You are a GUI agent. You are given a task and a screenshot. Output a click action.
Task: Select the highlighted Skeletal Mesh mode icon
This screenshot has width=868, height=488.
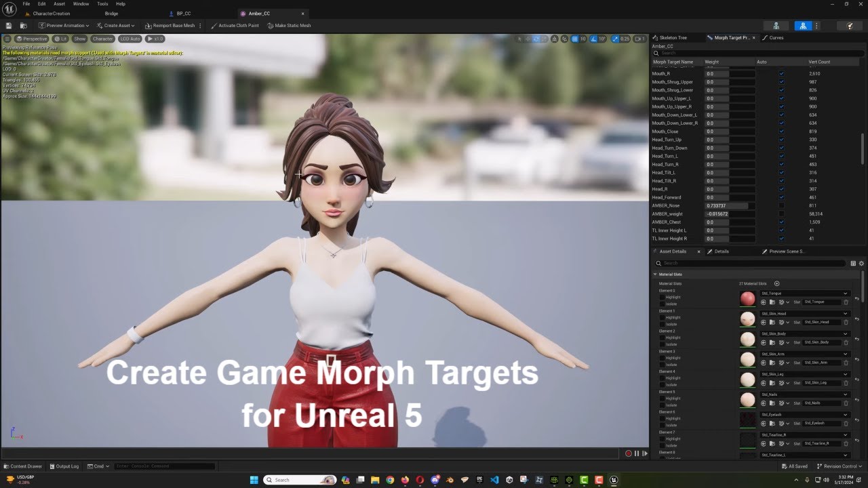pyautogui.click(x=803, y=26)
